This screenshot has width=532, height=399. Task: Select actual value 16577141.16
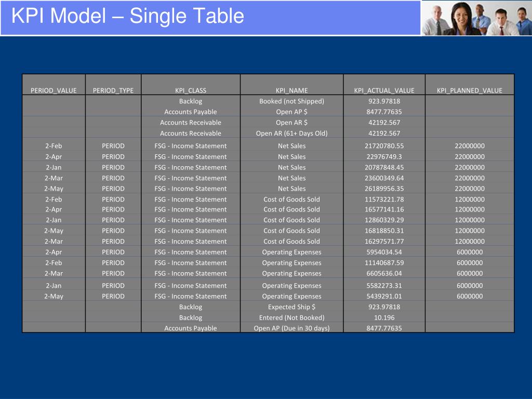pos(384,209)
